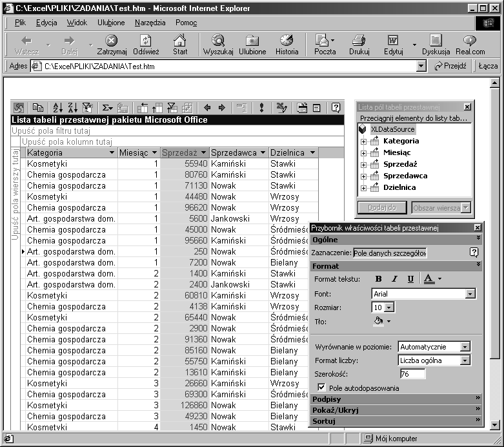This screenshot has width=504, height=447.
Task: Click the promote left-arrow pivot icon
Action: [207, 107]
